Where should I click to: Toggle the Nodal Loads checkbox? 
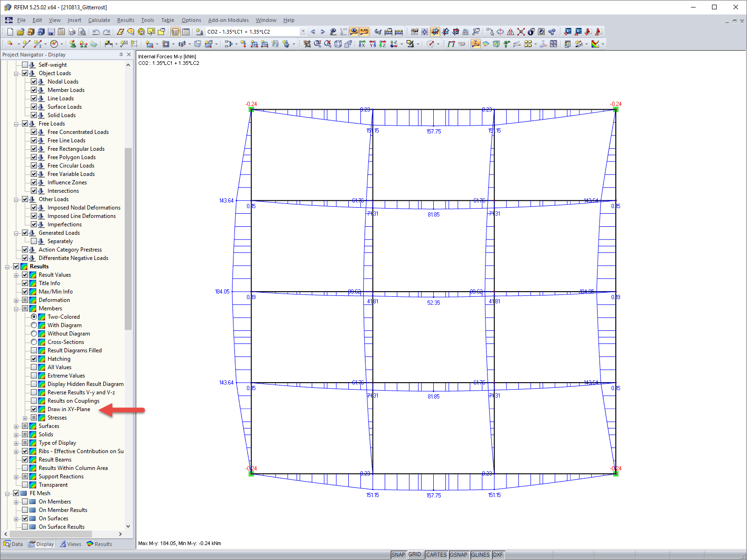point(34,82)
